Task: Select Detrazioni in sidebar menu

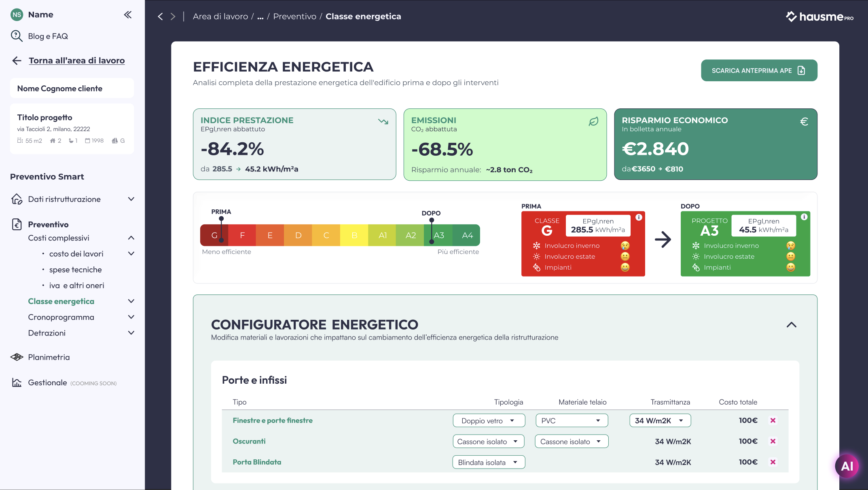Action: click(47, 333)
